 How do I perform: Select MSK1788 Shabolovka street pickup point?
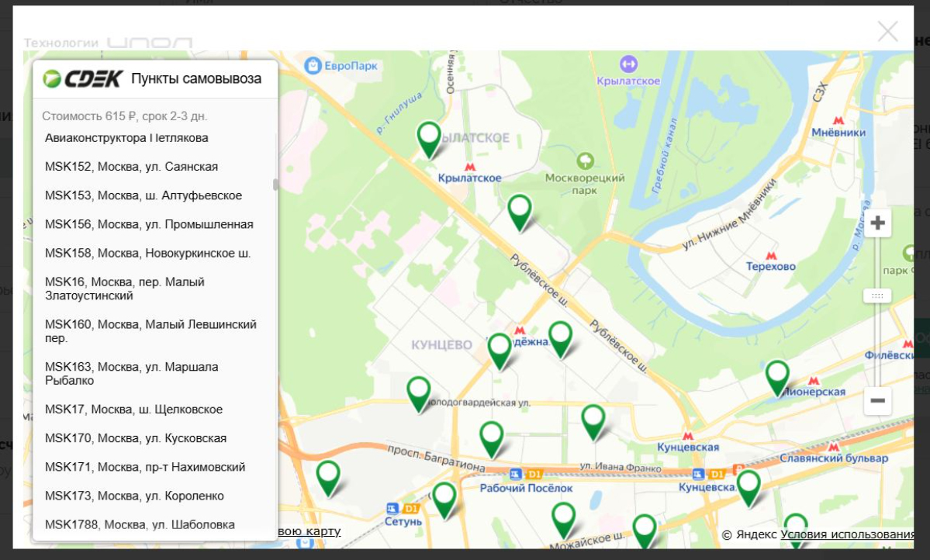pyautogui.click(x=140, y=524)
